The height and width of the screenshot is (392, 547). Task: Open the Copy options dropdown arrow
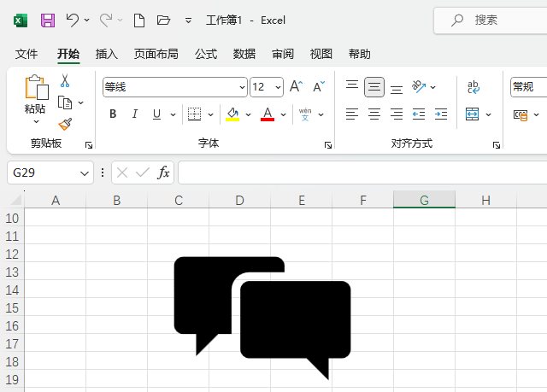(81, 102)
